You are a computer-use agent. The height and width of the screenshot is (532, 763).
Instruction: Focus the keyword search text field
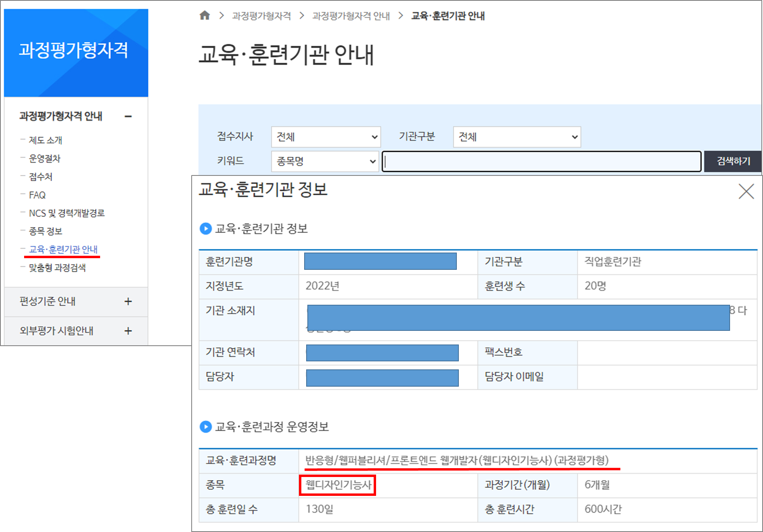pos(542,161)
